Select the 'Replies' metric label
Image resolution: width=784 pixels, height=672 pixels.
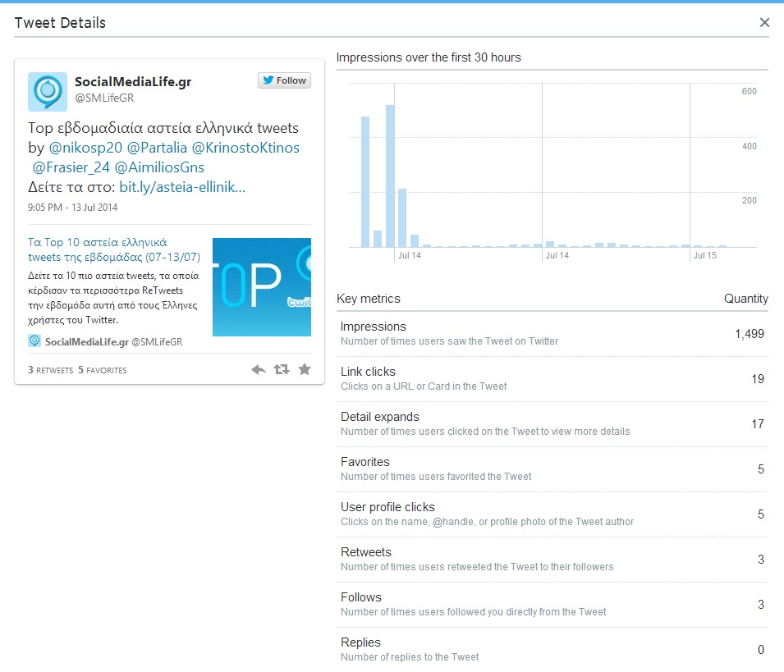point(360,642)
